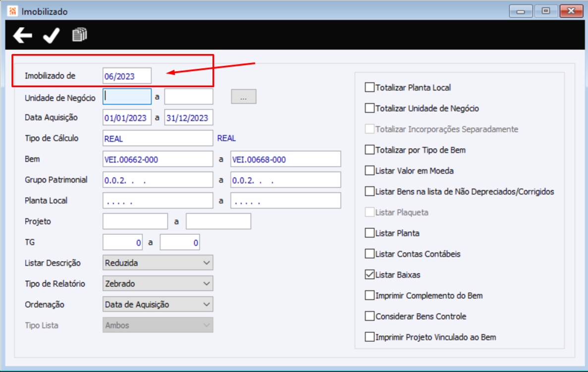
Task: Enable Imprimir Complemento do Bem
Action: click(x=370, y=296)
